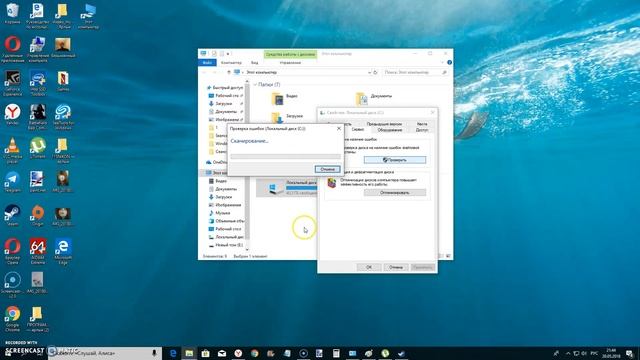Go up one folder level in Explorer
The height and width of the screenshot is (360, 640).
(229, 72)
